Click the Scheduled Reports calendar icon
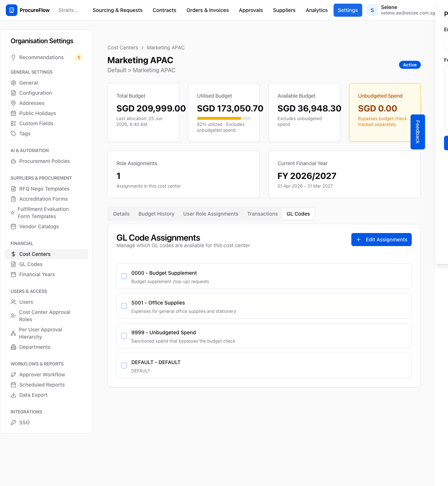Image resolution: width=448 pixels, height=486 pixels. [13, 385]
